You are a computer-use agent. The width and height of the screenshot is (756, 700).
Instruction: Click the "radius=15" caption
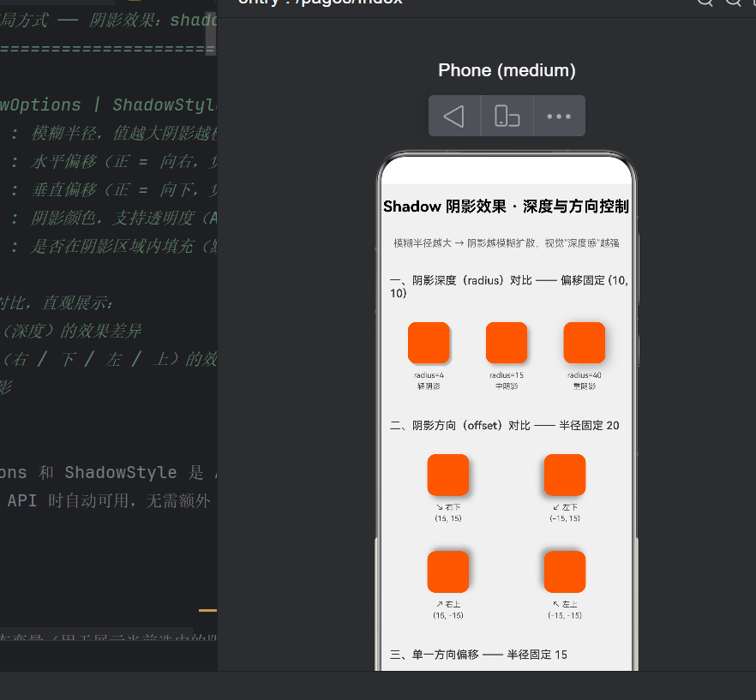[507, 375]
